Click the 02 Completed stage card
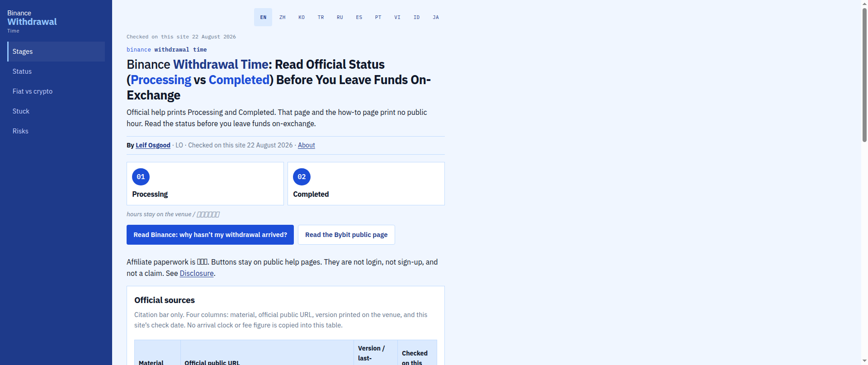This screenshot has height=365, width=868. pyautogui.click(x=366, y=184)
